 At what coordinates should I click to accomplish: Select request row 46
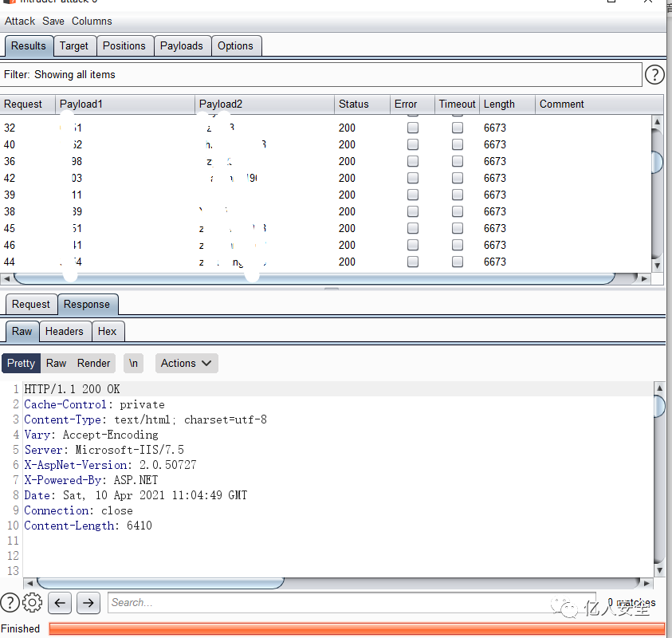[326, 245]
